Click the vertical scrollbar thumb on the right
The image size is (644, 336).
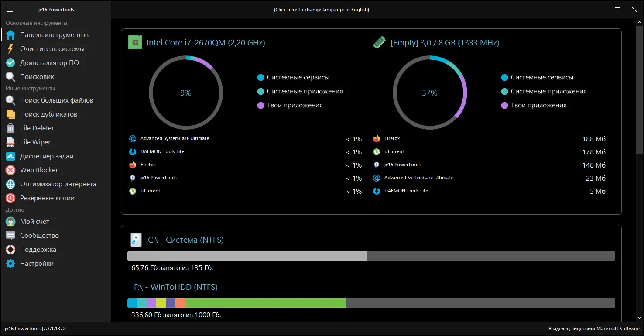(640, 91)
